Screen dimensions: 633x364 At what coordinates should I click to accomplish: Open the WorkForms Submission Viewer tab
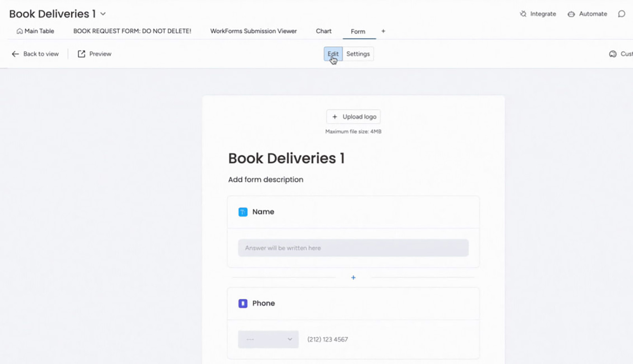coord(253,31)
